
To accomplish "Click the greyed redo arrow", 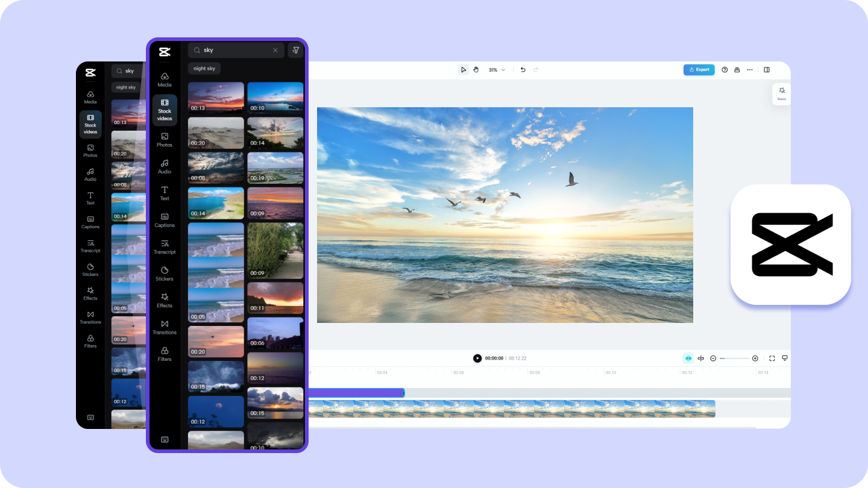I will [x=535, y=70].
